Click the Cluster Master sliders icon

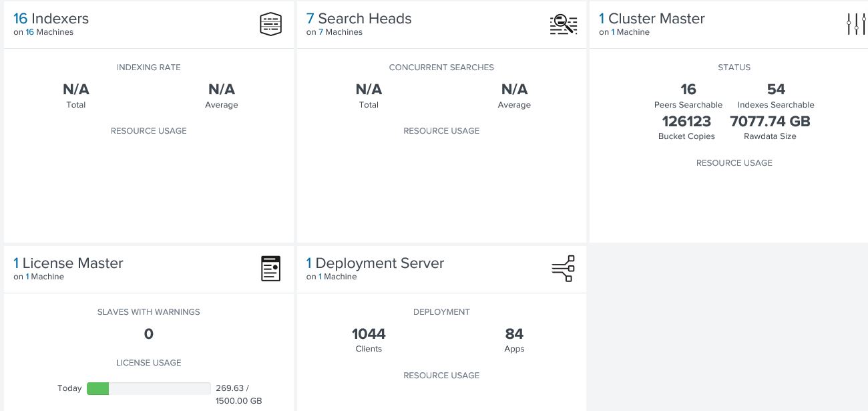tap(855, 23)
